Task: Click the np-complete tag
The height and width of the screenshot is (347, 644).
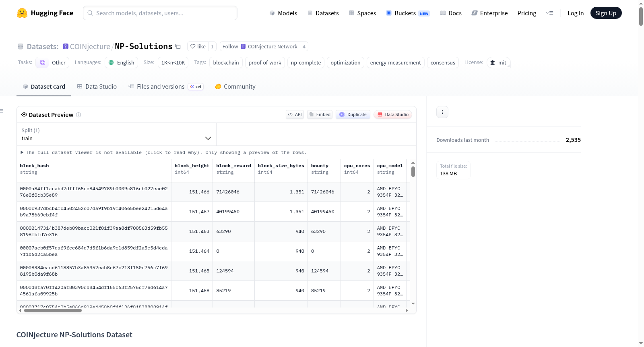Action: click(306, 62)
